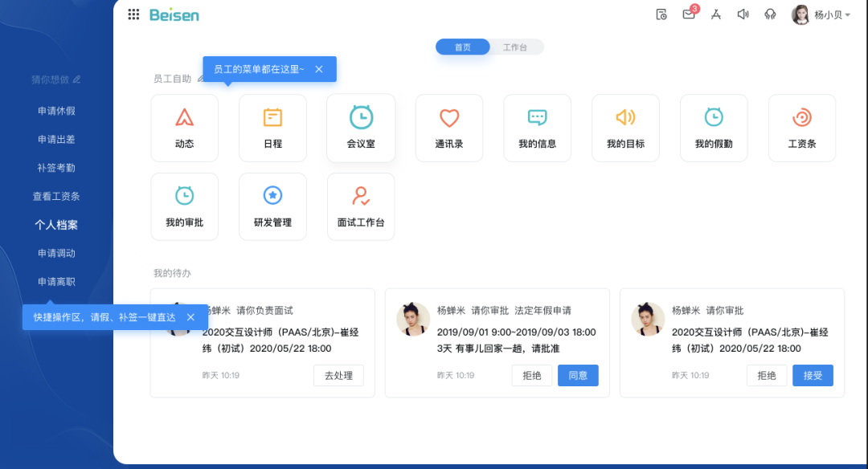
Task: Click 杨蝉米 avatar on 法定年假申请 card
Action: coord(413,319)
